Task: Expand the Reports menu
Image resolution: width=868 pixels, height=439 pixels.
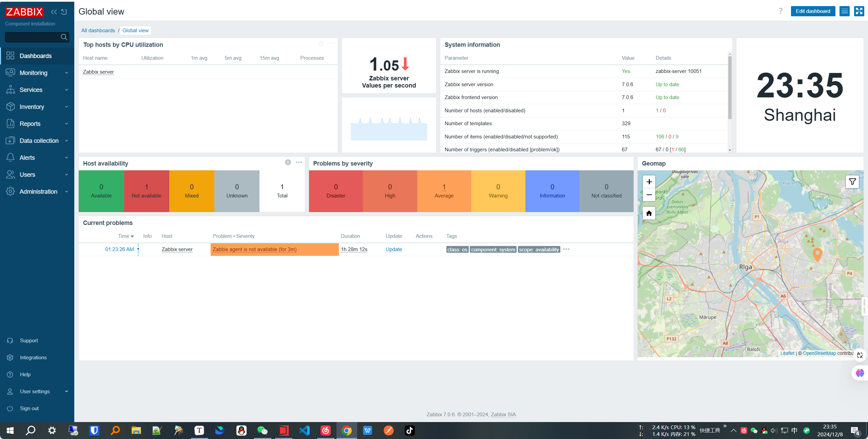Action: point(37,124)
